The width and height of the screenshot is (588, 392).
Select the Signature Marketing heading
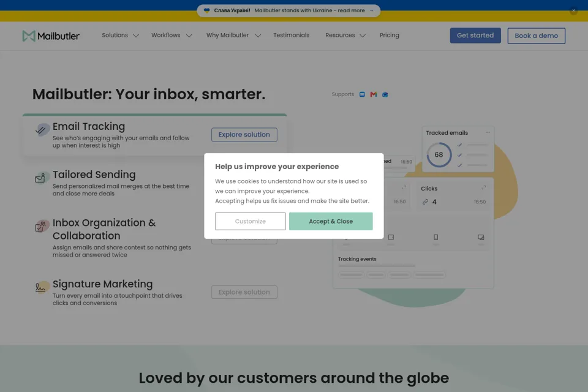click(x=102, y=284)
